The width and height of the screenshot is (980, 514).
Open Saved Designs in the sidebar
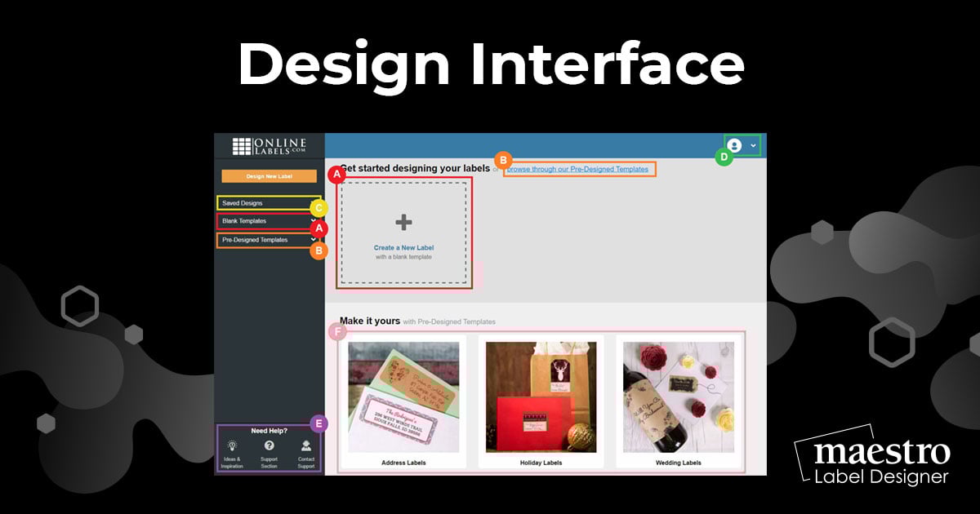click(x=267, y=202)
